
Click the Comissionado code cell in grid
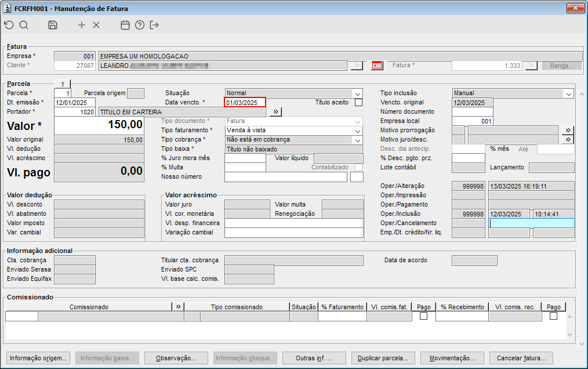pyautogui.click(x=22, y=316)
